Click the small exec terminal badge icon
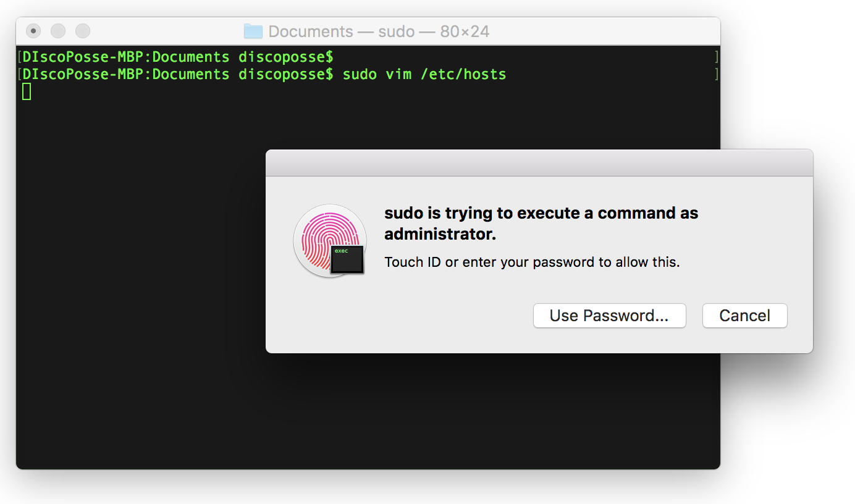Screen dimensions: 855x504 [x=347, y=259]
